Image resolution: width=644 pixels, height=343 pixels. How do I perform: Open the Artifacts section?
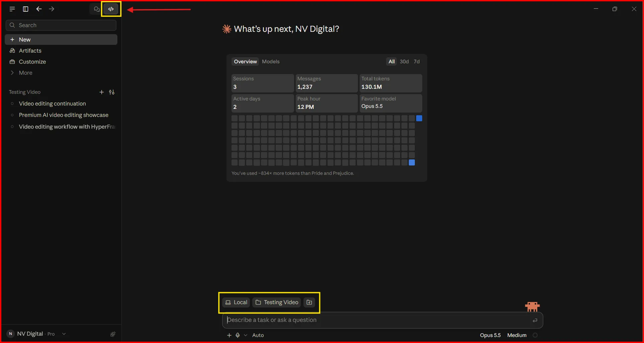tap(61, 51)
